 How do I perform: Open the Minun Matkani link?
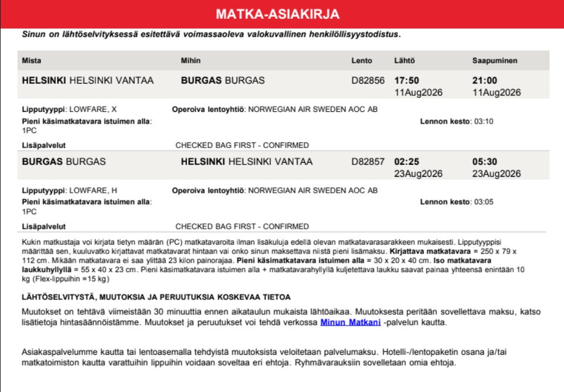(350, 322)
